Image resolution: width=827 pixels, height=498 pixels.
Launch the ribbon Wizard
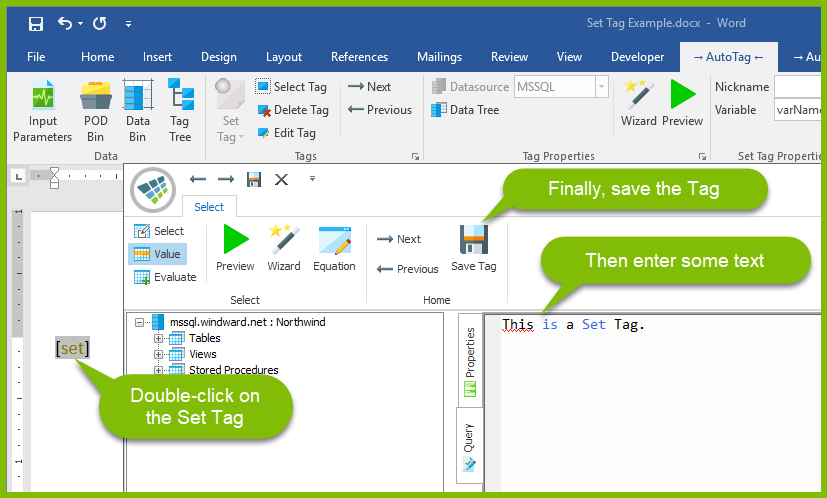[639, 103]
